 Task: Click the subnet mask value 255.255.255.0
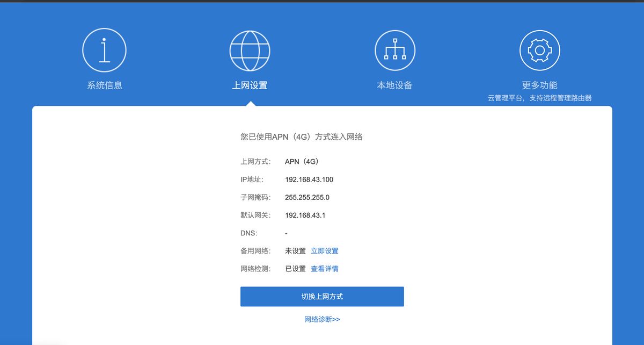point(307,197)
